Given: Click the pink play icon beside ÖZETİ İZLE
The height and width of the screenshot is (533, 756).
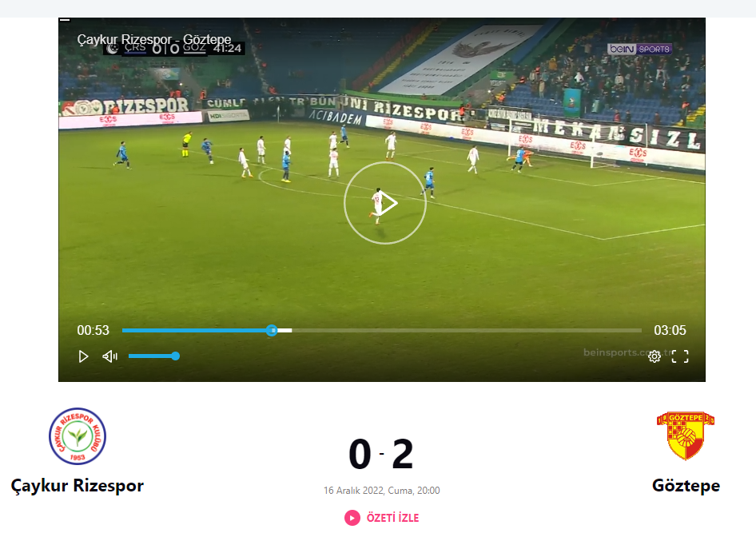Looking at the screenshot, I should pos(352,518).
